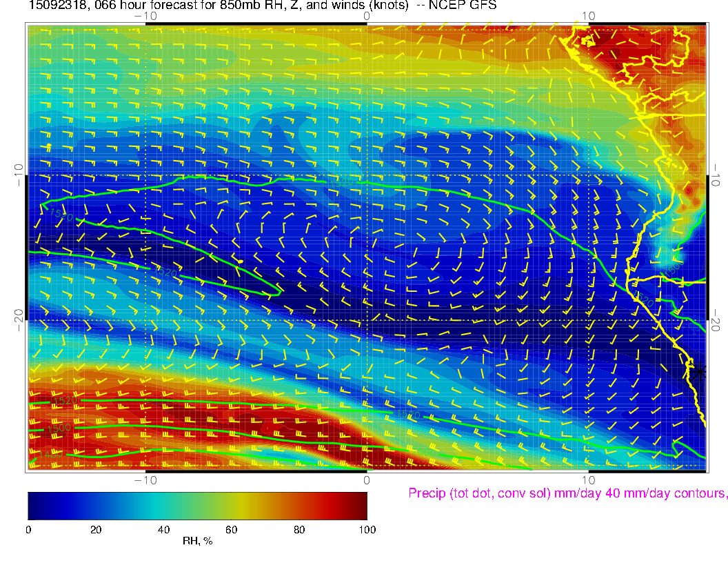Click the black star marker on the coastline
The width and height of the screenshot is (728, 563).
pos(699,371)
